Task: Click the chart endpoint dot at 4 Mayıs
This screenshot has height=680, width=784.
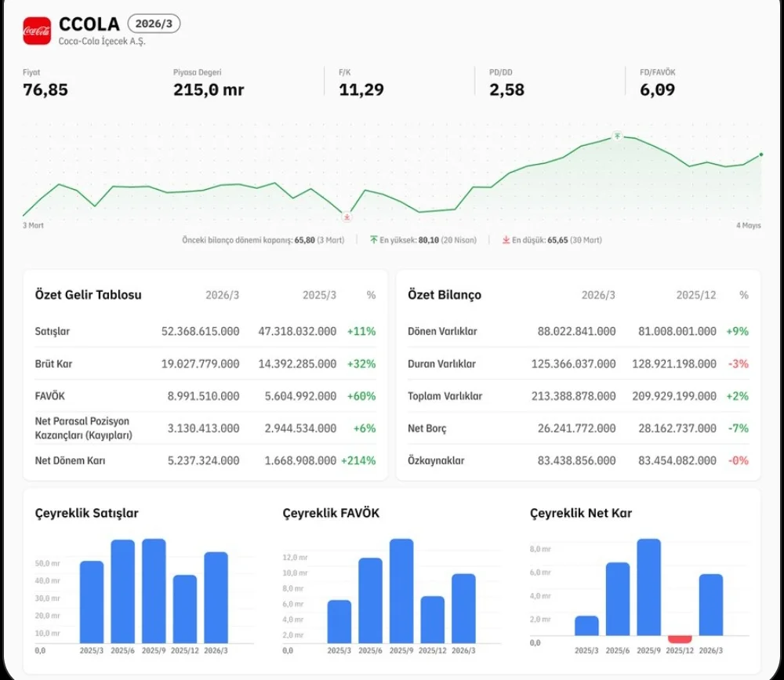Action: click(x=761, y=155)
